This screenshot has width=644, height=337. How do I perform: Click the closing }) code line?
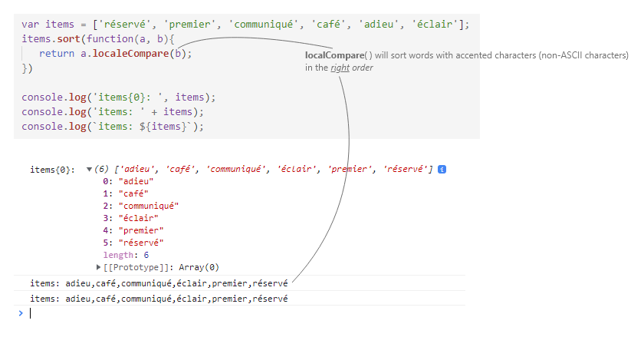[27, 68]
